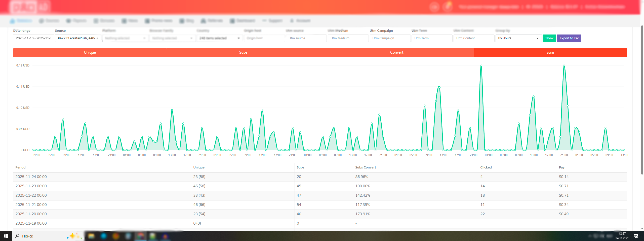The width and height of the screenshot is (644, 241).
Task: Open the Group by dropdown set to By Hours
Action: [x=518, y=38]
